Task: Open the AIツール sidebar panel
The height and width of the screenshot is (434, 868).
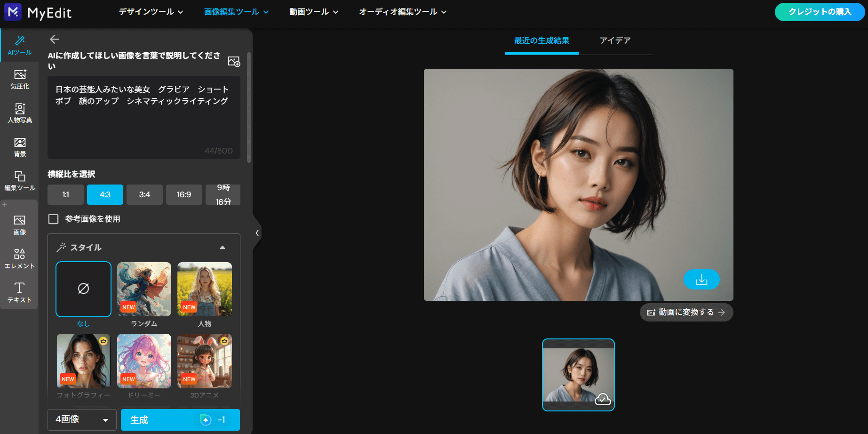Action: (x=19, y=45)
